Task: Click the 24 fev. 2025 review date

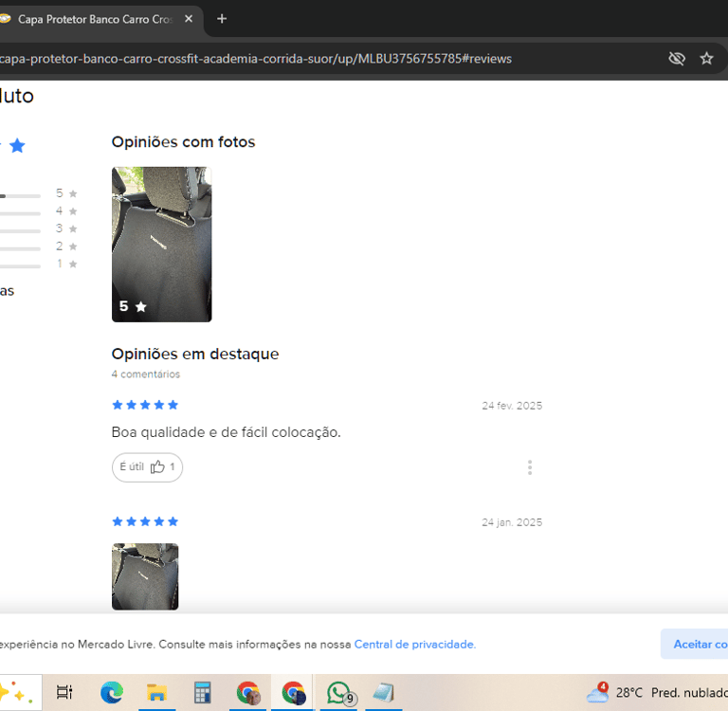Action: point(512,406)
